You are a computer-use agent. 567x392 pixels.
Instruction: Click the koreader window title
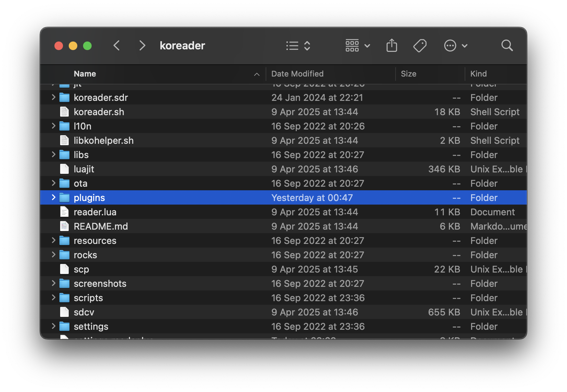coord(182,45)
